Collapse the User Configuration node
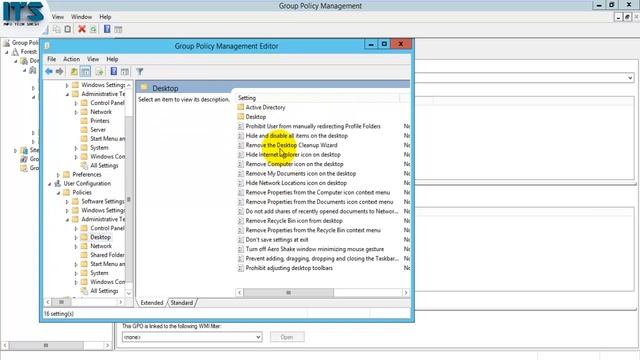Image resolution: width=640 pixels, height=360 pixels. (49, 184)
